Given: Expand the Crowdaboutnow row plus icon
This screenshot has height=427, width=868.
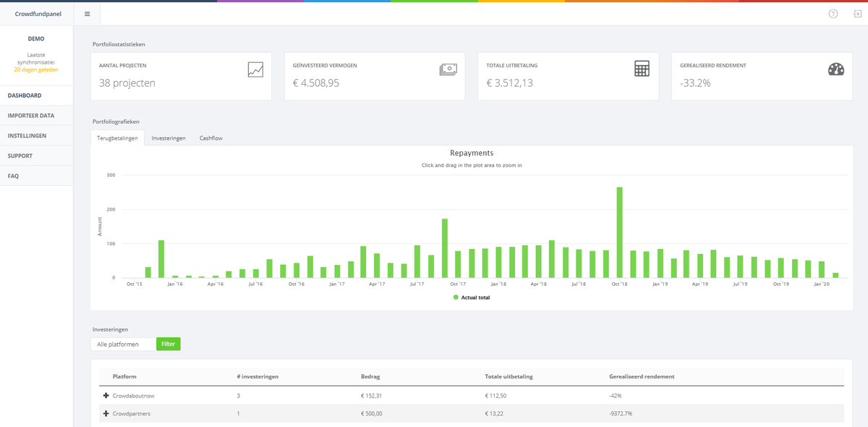Looking at the screenshot, I should pos(106,396).
